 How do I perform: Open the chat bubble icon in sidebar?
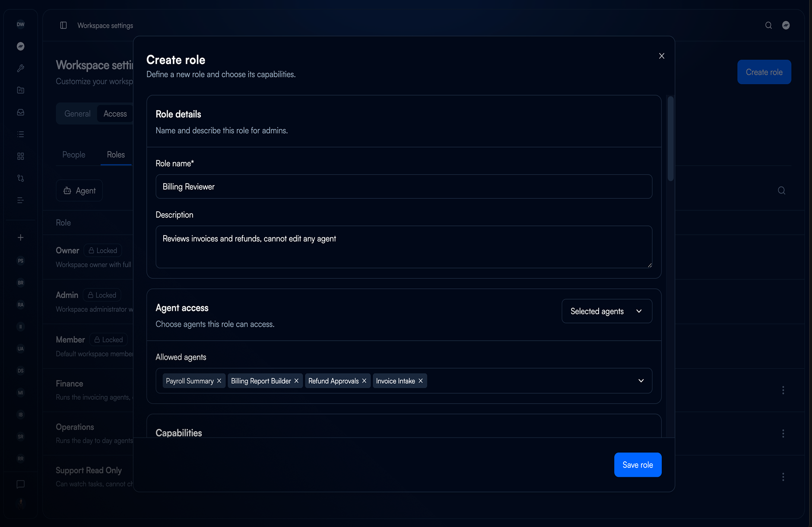click(21, 484)
